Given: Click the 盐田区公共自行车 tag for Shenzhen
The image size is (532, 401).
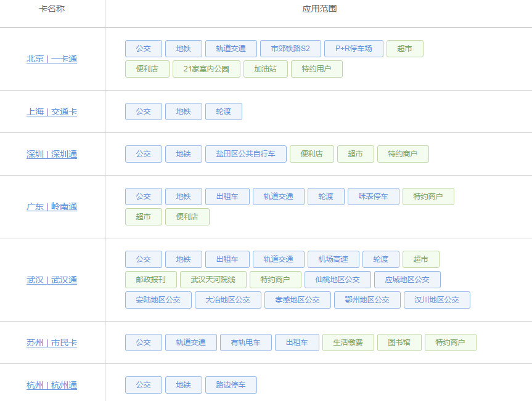Looking at the screenshot, I should point(247,154).
